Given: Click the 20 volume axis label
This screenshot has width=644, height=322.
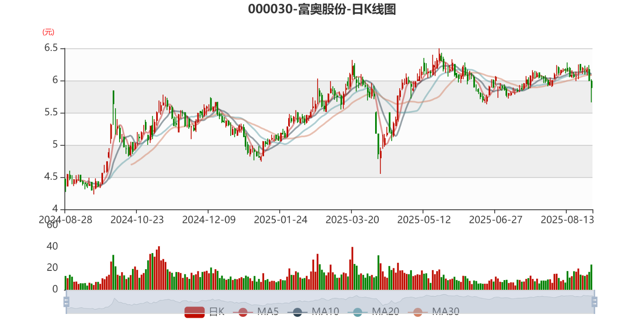Looking at the screenshot, I should (52, 268).
